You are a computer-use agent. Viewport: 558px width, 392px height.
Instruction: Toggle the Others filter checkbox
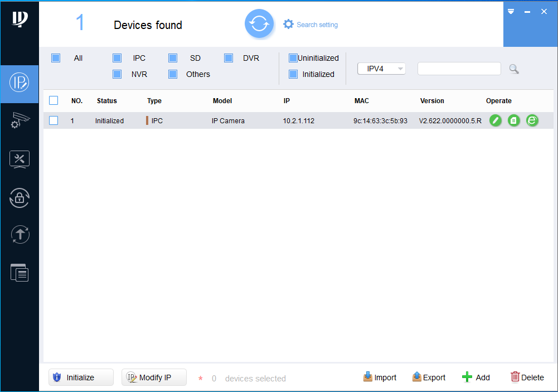(173, 74)
